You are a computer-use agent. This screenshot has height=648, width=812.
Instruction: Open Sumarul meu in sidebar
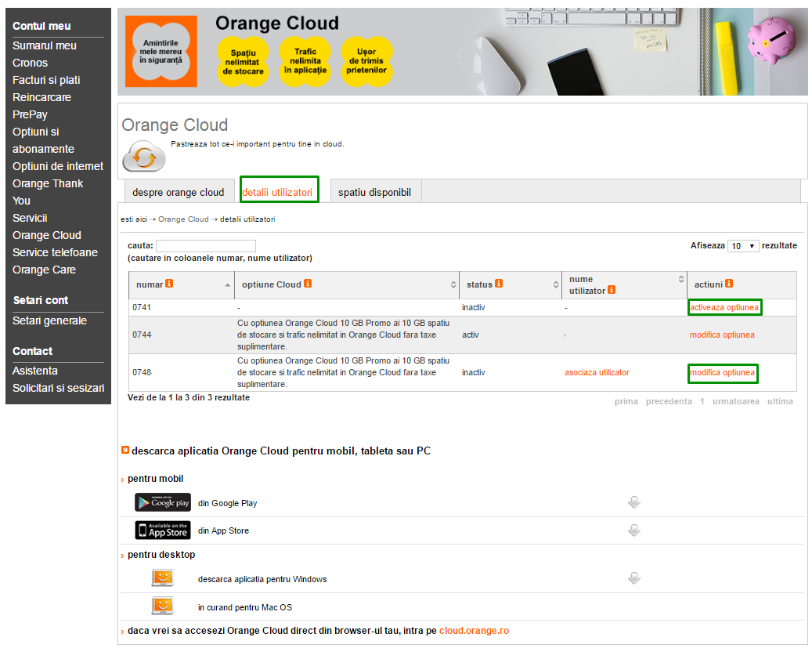click(x=45, y=45)
